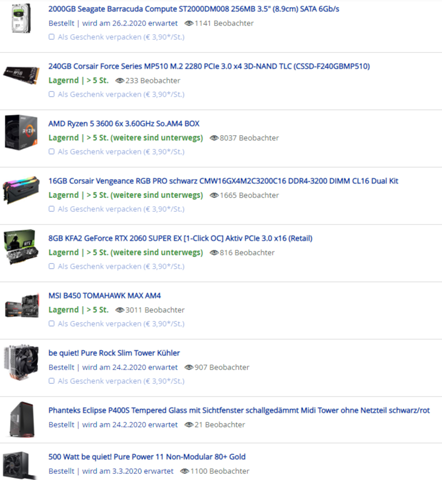Click the eye icon beside 3011 Beobachter
This screenshot has width=442, height=480.
click(x=120, y=310)
